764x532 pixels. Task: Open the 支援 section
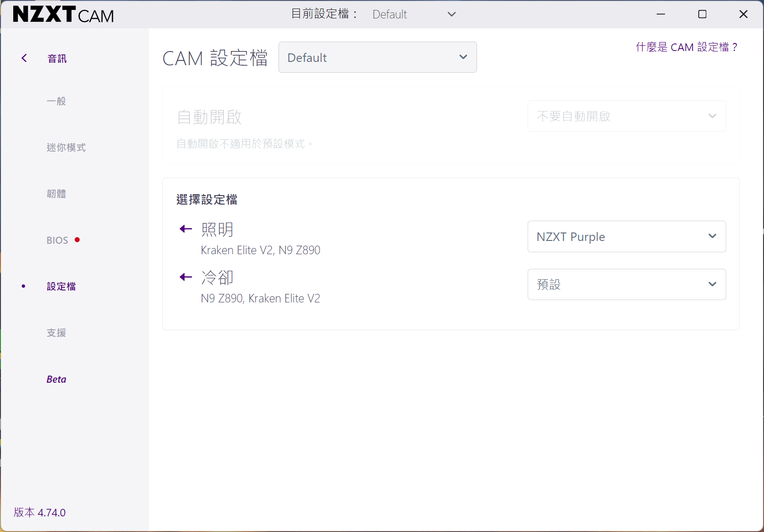pos(56,333)
